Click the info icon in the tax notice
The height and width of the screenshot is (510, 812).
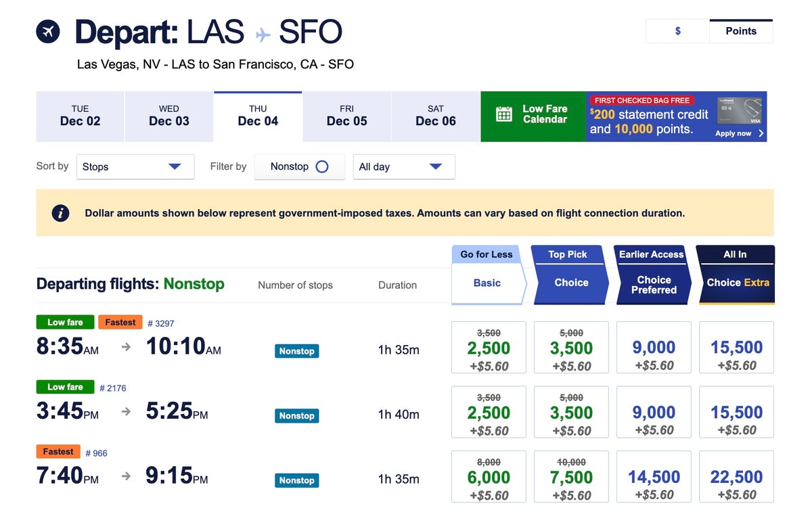click(60, 213)
